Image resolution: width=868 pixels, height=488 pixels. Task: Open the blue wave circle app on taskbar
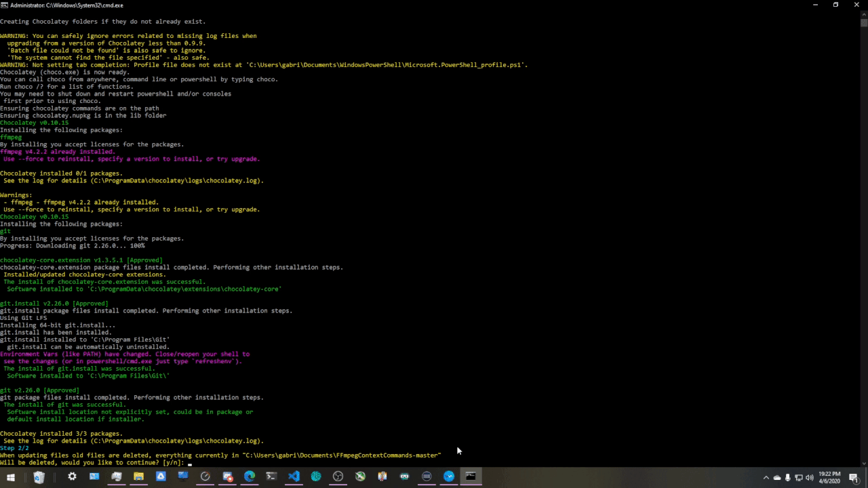[449, 476]
